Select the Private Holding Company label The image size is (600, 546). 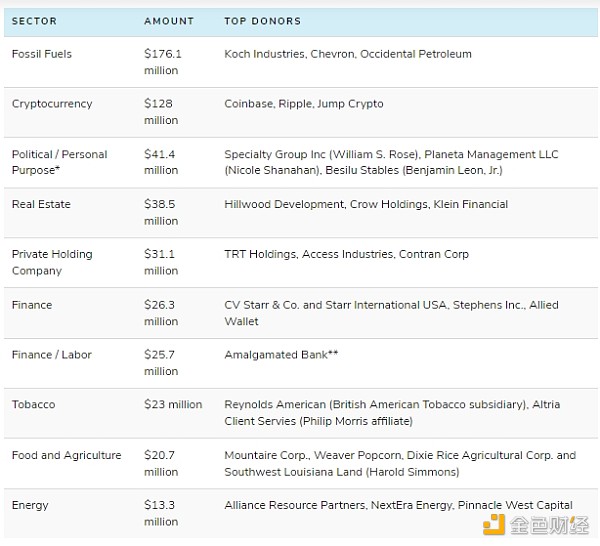coord(52,262)
